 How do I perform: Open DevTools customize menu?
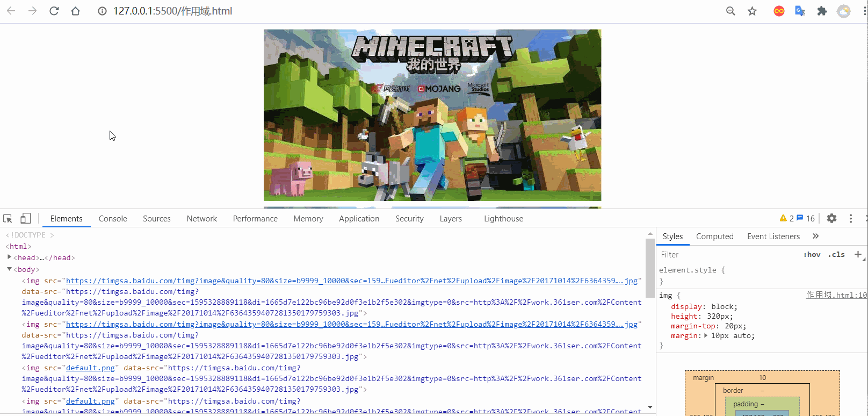[x=850, y=218]
